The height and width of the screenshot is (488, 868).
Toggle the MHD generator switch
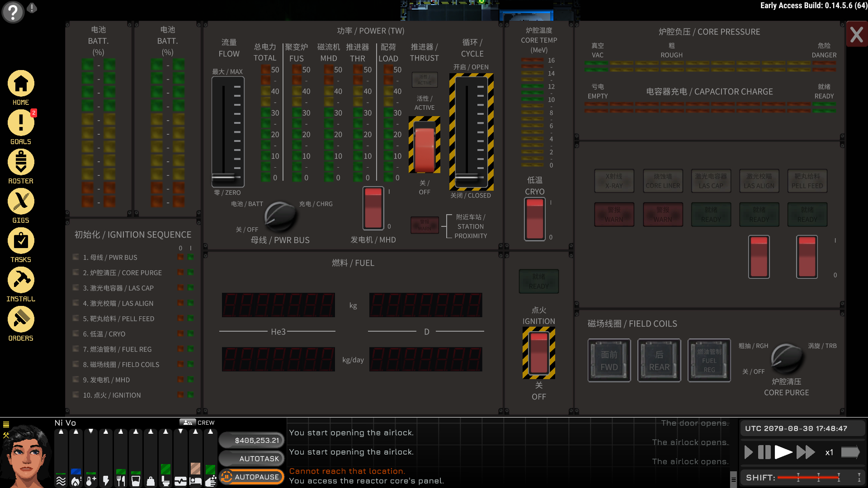click(373, 208)
